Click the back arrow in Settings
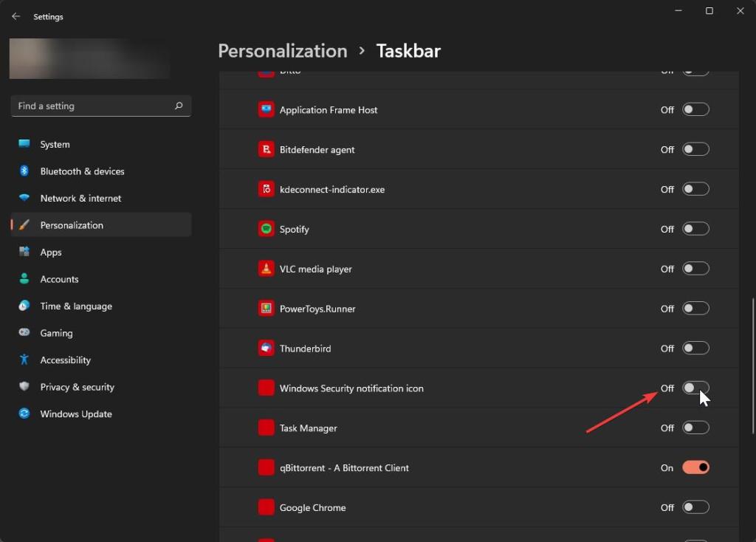The image size is (756, 542). click(x=16, y=16)
